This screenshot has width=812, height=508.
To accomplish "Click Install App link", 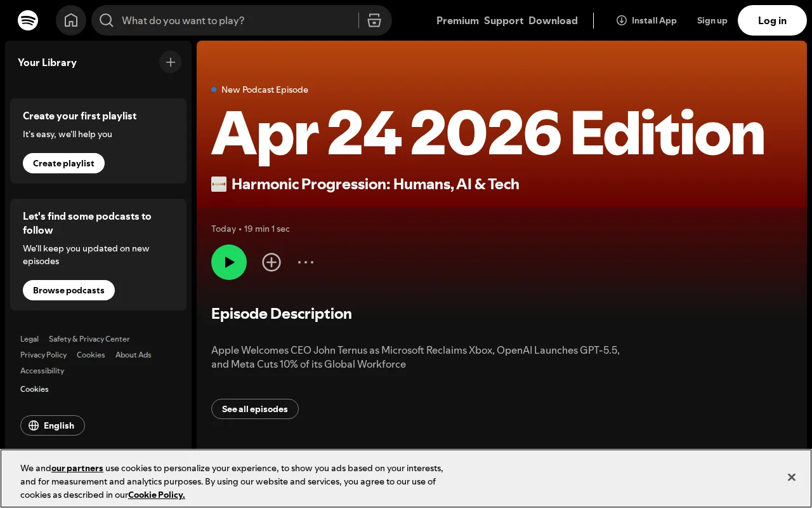I will click(646, 20).
